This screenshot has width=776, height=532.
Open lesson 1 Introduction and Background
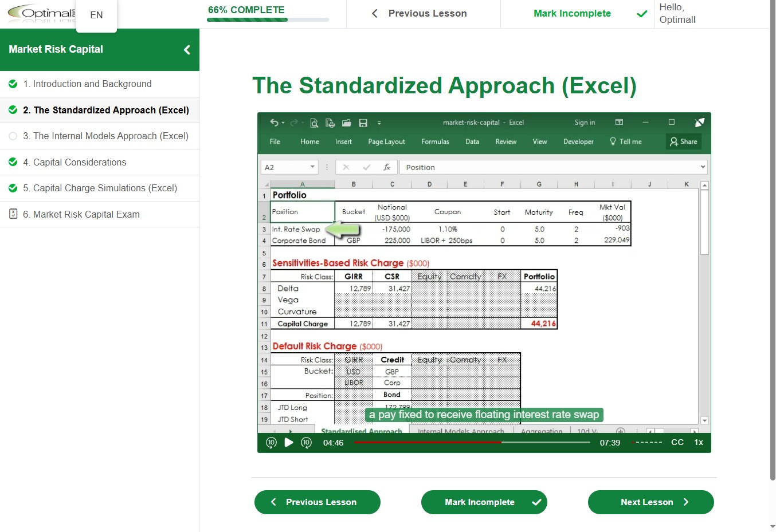92,84
